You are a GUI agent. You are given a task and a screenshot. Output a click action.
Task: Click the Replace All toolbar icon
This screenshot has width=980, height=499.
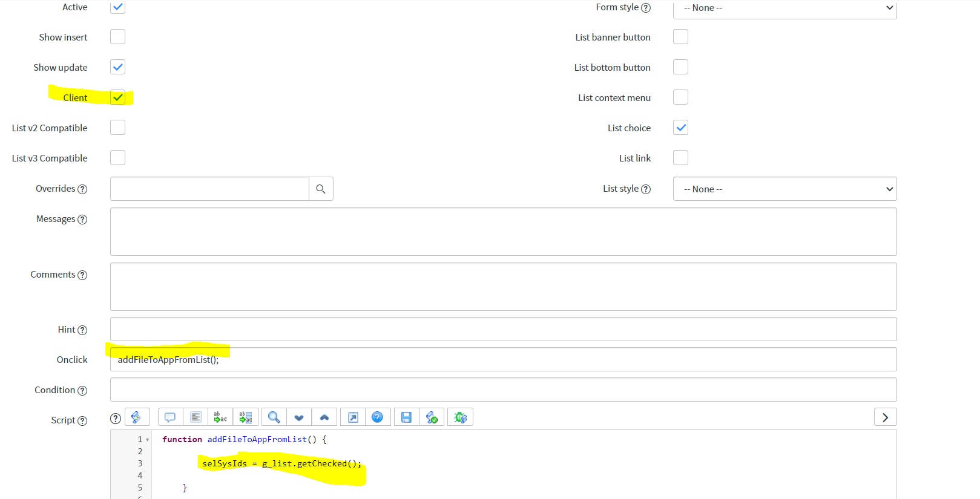[x=246, y=417]
